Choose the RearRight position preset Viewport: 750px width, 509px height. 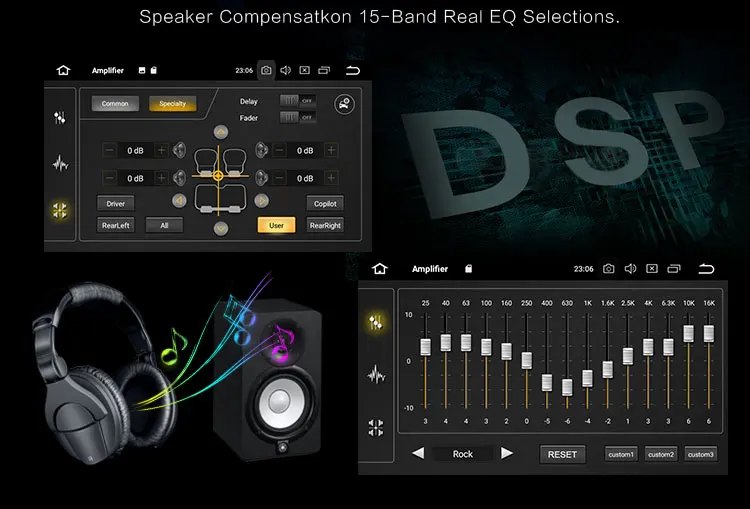[x=325, y=225]
